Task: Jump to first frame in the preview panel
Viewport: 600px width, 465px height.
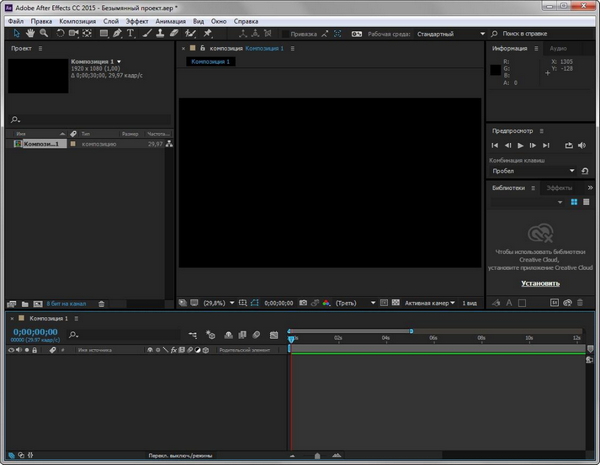Action: [494, 146]
